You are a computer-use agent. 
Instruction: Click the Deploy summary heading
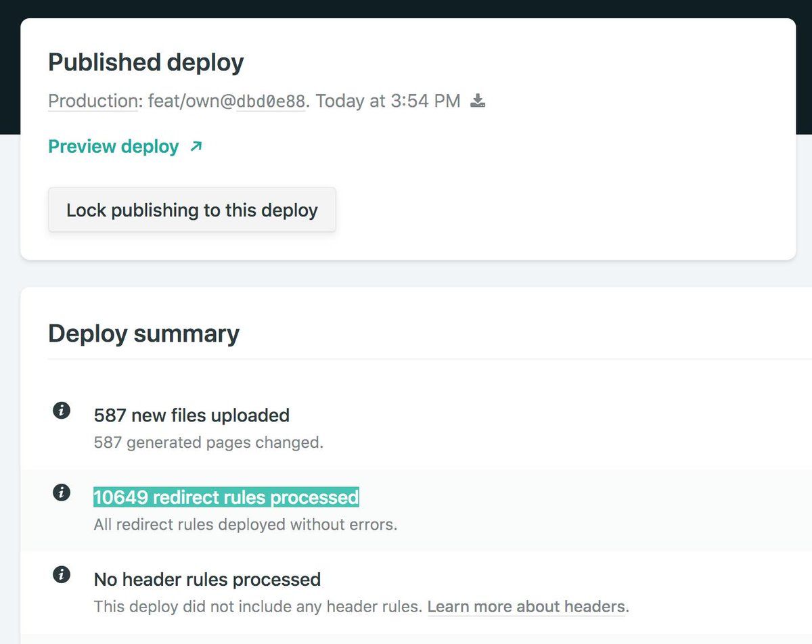(x=143, y=333)
